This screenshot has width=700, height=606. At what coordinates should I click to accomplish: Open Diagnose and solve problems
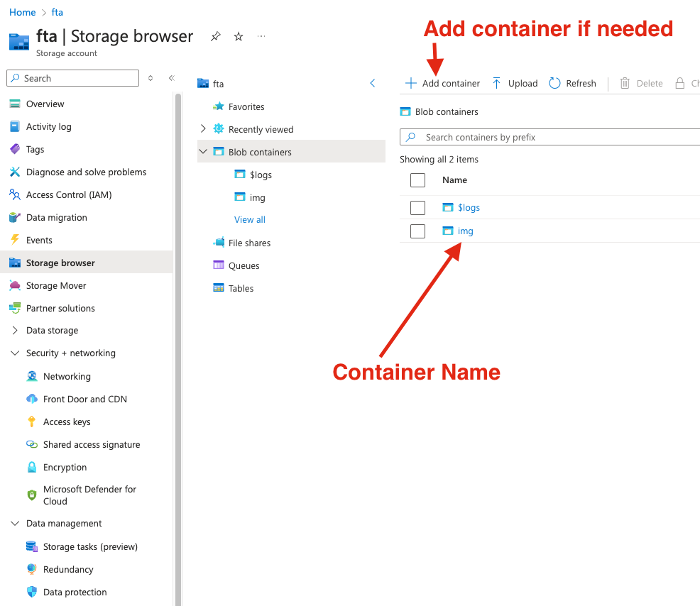(86, 172)
